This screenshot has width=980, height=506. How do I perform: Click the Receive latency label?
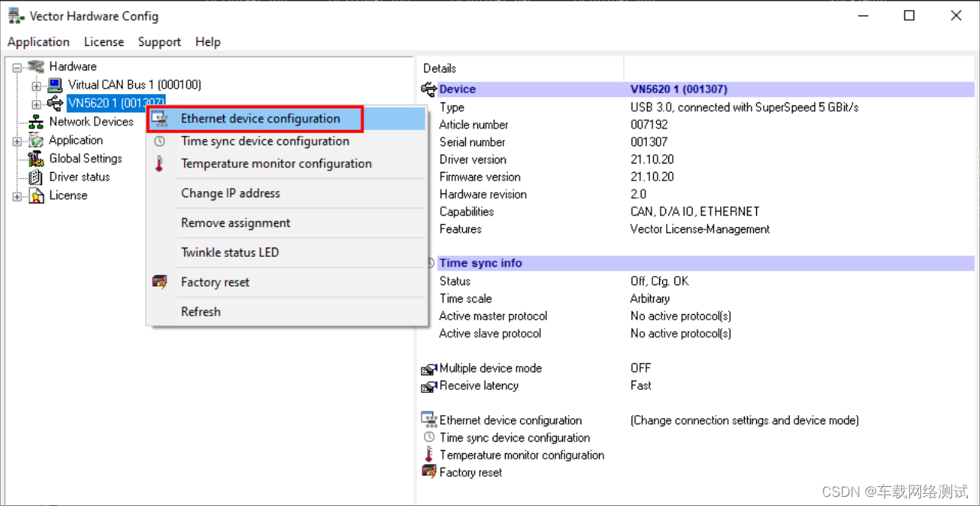point(479,386)
